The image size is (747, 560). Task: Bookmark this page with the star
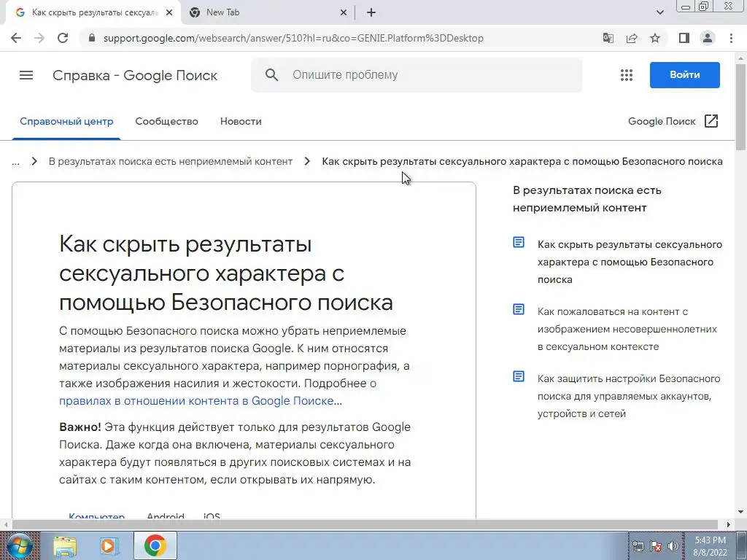tap(655, 38)
